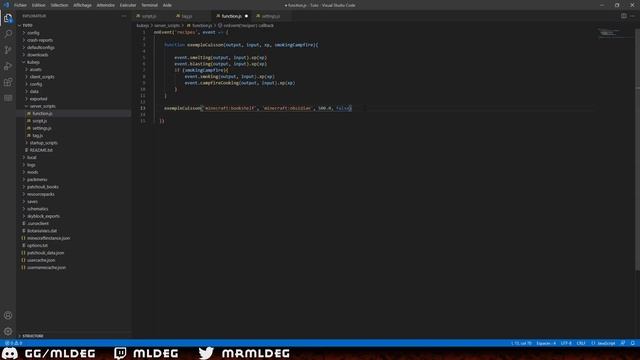Click UTF-8 encoding in status bar
Viewport: 640px width, 360px height.
coord(566,343)
